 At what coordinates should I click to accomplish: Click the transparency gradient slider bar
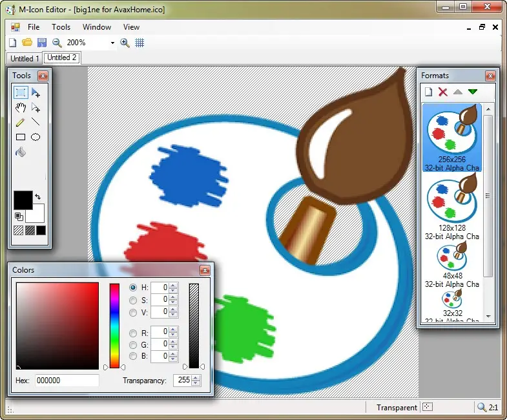pyautogui.click(x=194, y=326)
